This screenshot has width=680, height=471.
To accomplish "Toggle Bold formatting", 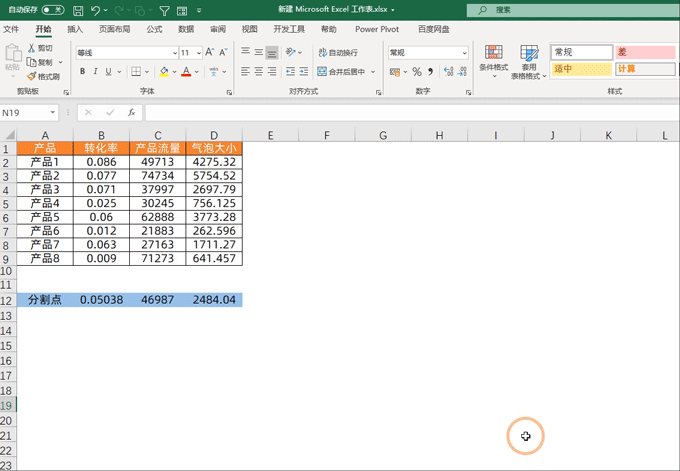I will (x=82, y=71).
